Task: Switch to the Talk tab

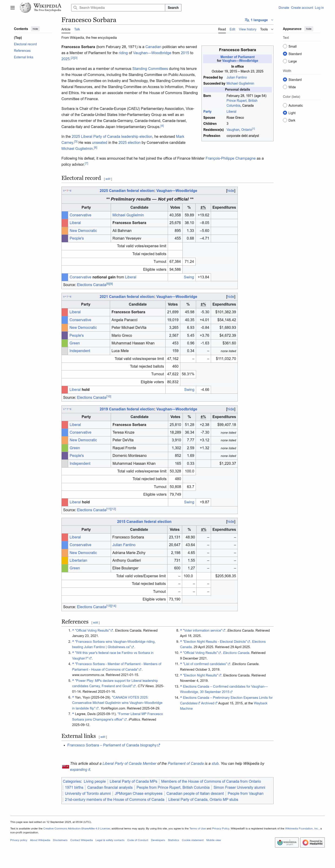Action: click(x=77, y=29)
